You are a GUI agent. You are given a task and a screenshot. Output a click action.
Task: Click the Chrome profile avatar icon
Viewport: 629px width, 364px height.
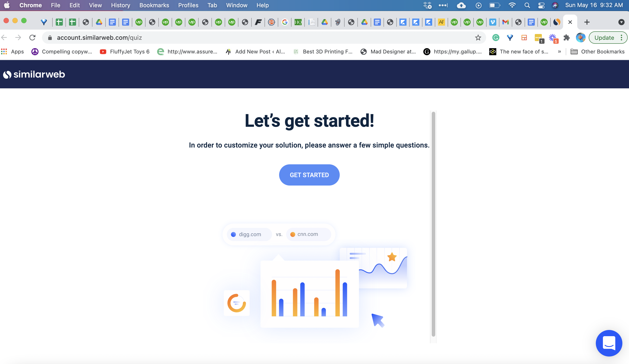pyautogui.click(x=581, y=38)
